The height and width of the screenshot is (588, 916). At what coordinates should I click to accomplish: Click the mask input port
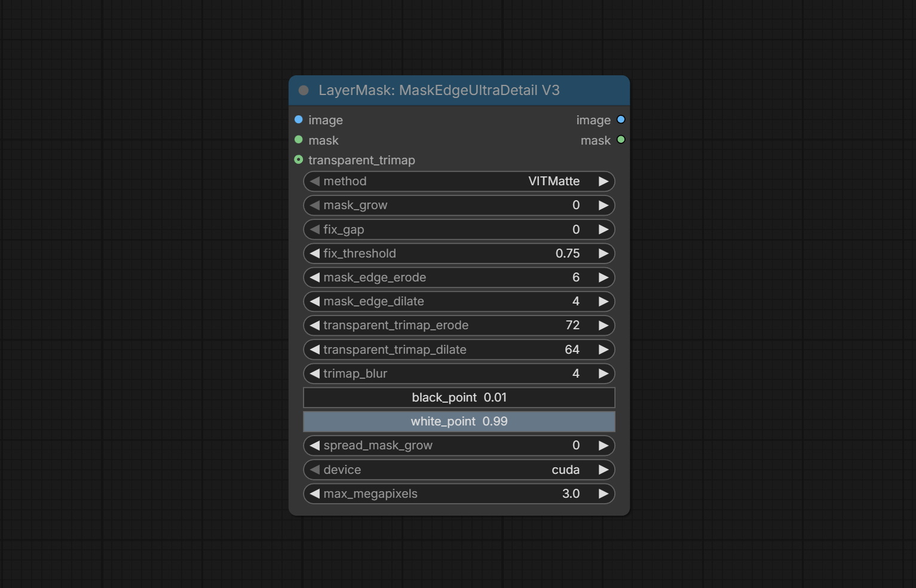[299, 140]
